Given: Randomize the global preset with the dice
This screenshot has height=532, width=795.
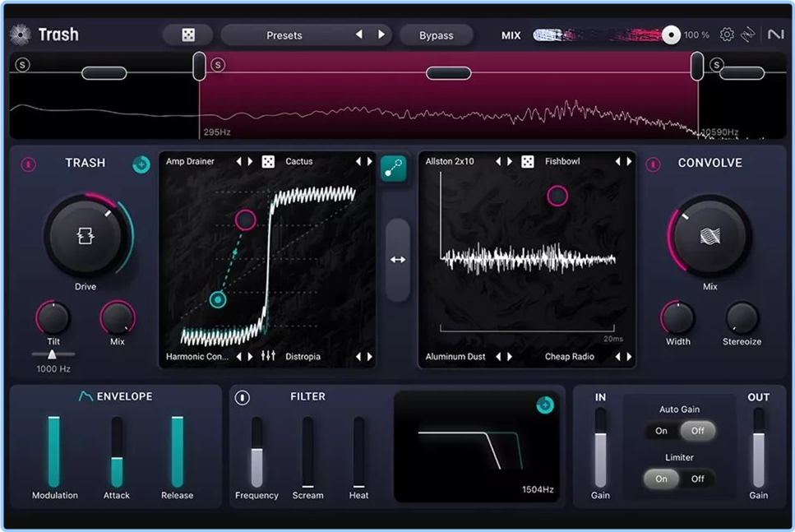Looking at the screenshot, I should 188,35.
